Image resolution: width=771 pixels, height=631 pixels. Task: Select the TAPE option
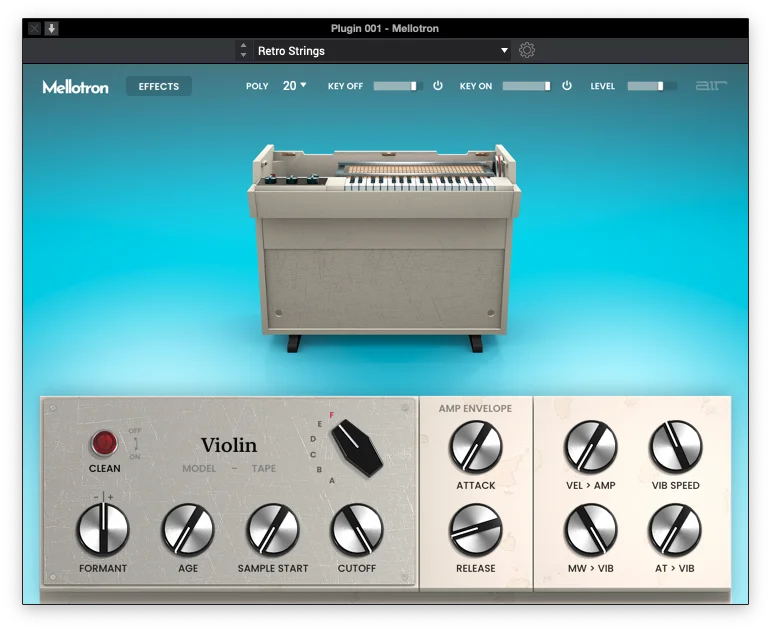coord(264,469)
